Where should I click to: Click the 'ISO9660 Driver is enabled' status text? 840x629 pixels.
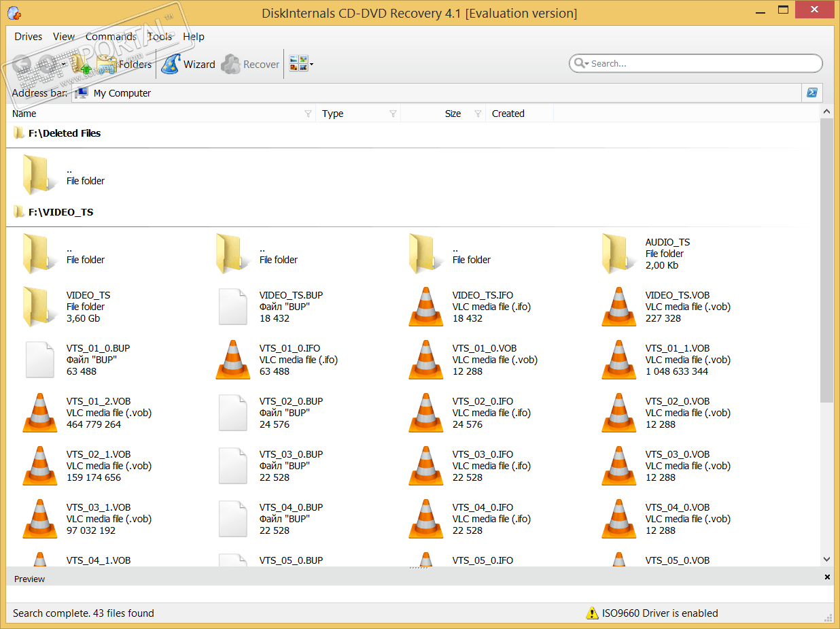pos(660,613)
